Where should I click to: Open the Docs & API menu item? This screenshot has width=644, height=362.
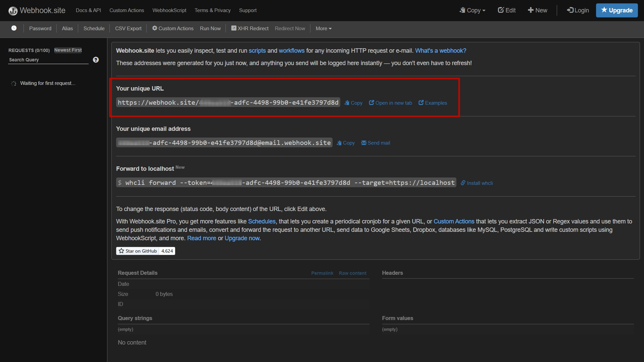click(88, 10)
